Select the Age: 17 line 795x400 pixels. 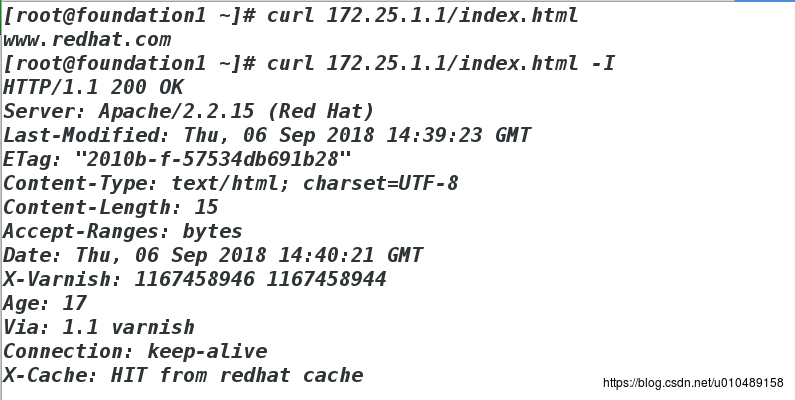coord(45,303)
